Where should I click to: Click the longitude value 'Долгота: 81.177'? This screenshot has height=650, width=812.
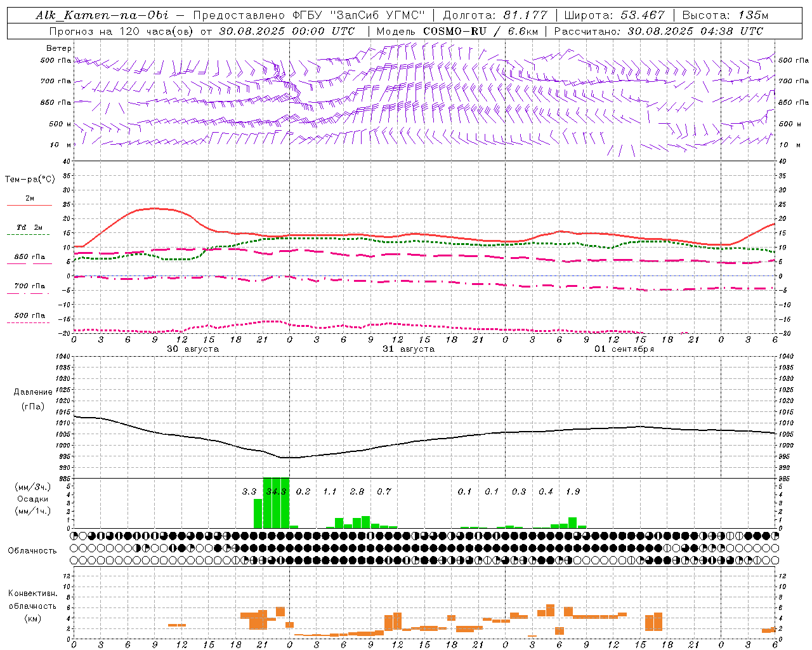pyautogui.click(x=495, y=15)
